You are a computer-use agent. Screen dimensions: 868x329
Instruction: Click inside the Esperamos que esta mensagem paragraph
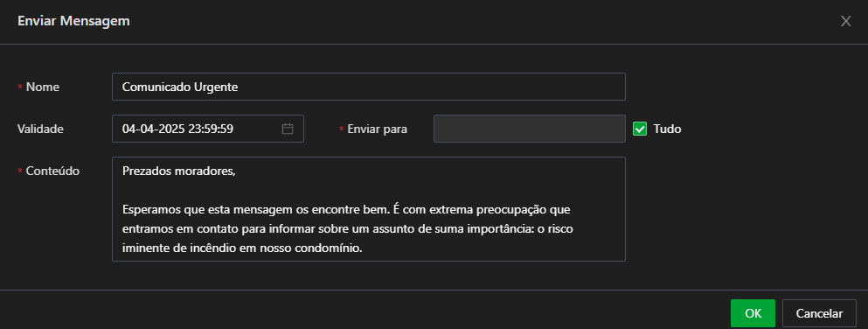pos(346,229)
